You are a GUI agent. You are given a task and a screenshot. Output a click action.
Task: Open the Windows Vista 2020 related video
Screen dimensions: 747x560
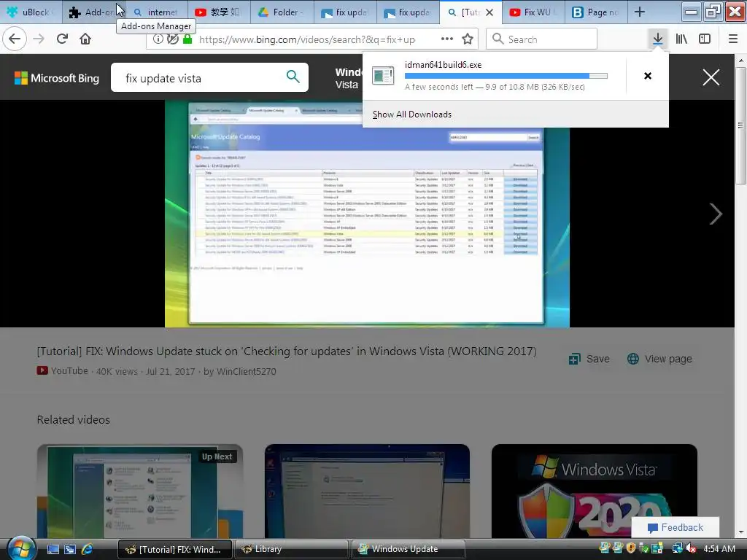(594, 491)
